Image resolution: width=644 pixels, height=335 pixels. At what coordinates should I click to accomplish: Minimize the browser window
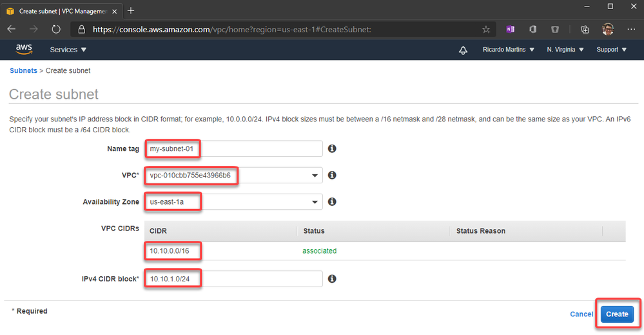[x=587, y=6]
